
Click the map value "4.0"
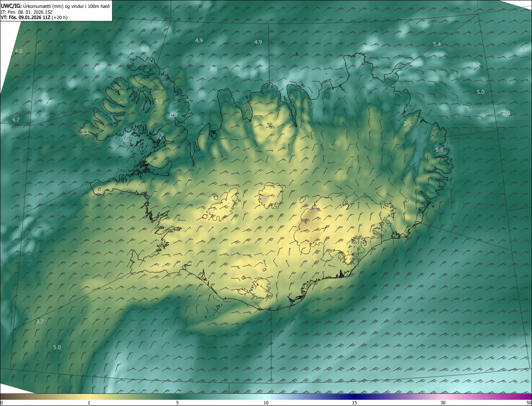point(18,51)
